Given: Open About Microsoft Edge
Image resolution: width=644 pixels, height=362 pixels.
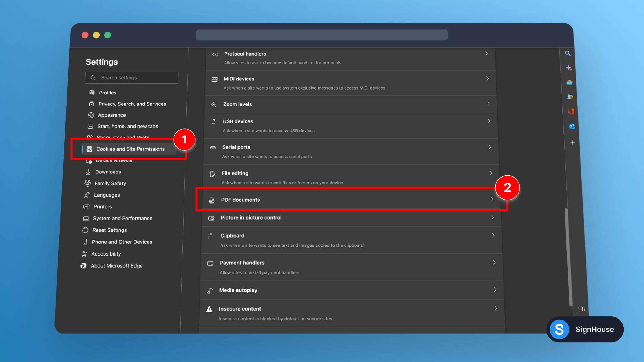Looking at the screenshot, I should click(x=116, y=265).
